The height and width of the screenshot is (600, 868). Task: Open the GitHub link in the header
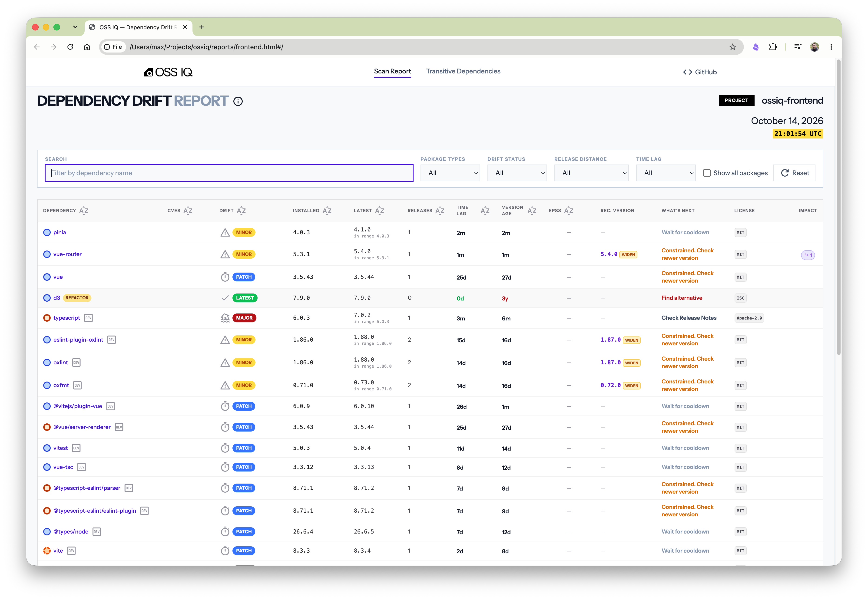pyautogui.click(x=699, y=72)
